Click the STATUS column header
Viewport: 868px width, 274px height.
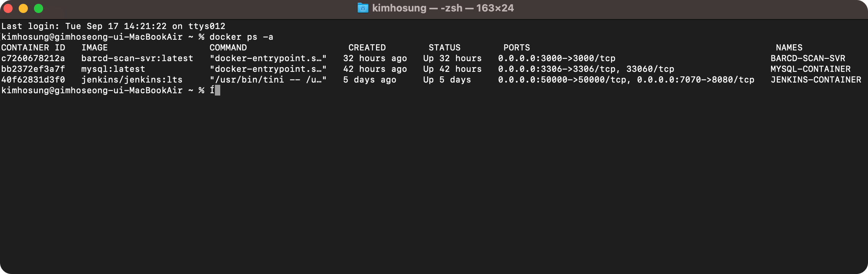(445, 48)
